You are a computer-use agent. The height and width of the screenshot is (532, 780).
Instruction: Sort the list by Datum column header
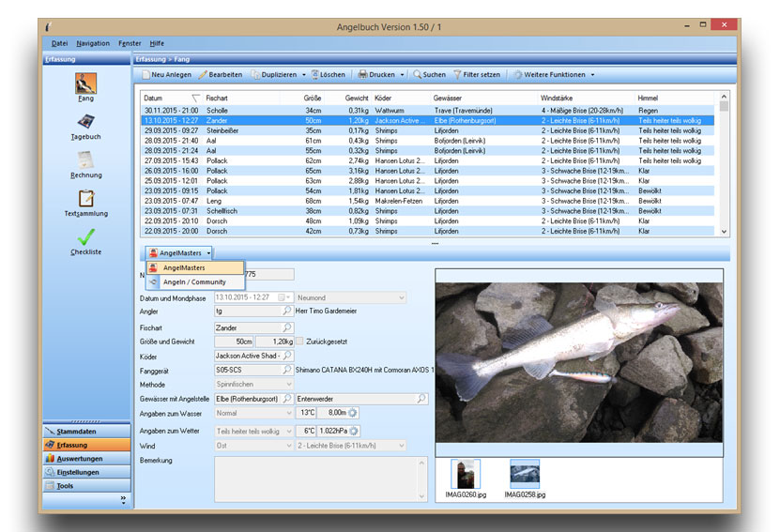[x=154, y=98]
